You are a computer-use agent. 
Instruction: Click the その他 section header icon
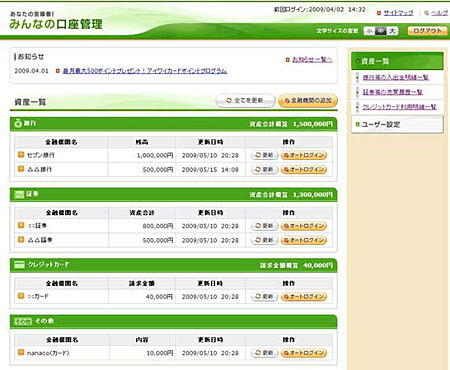(x=23, y=321)
